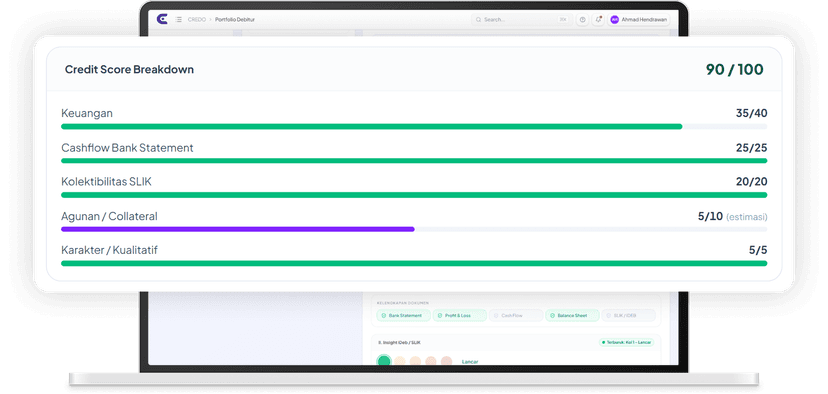Click the Cashflow Bank Statement label
The width and height of the screenshot is (828, 394).
pyautogui.click(x=127, y=148)
